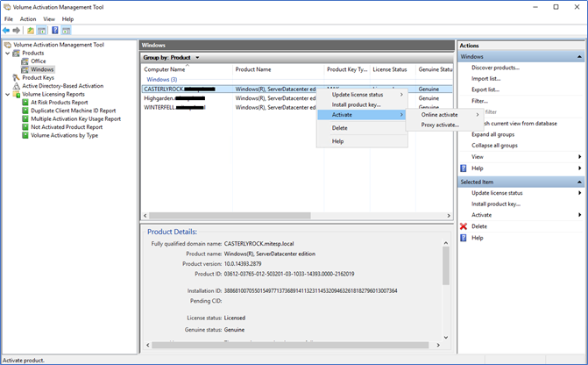This screenshot has height=365, width=588.
Task: Open Product Keys in the tree
Action: pos(38,78)
